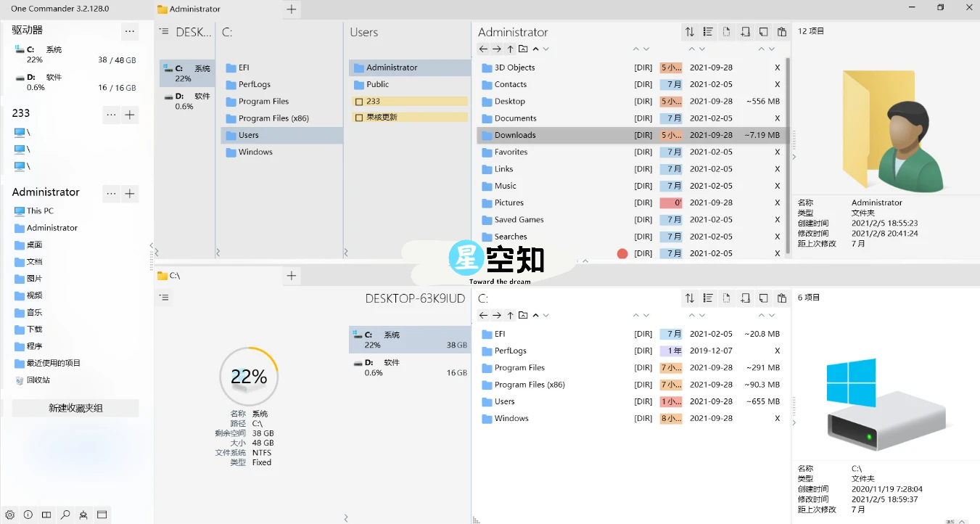
Task: Open a new tab with the plus button
Action: 292,9
